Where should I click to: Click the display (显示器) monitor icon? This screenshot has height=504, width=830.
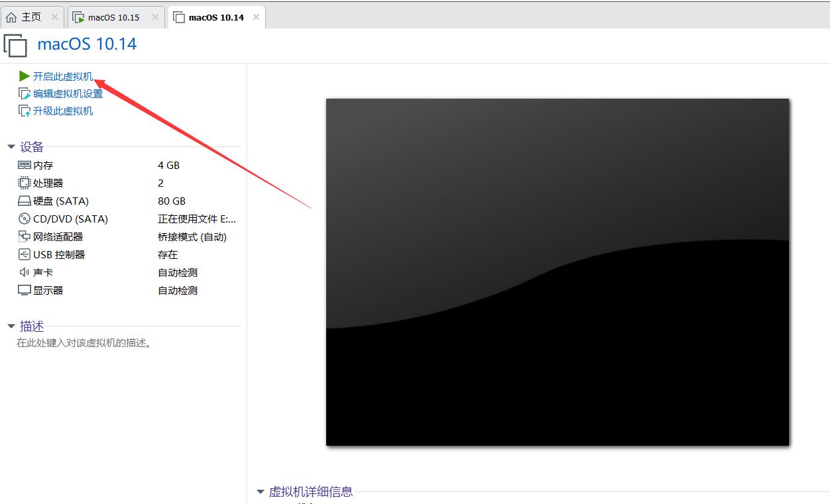[25, 290]
